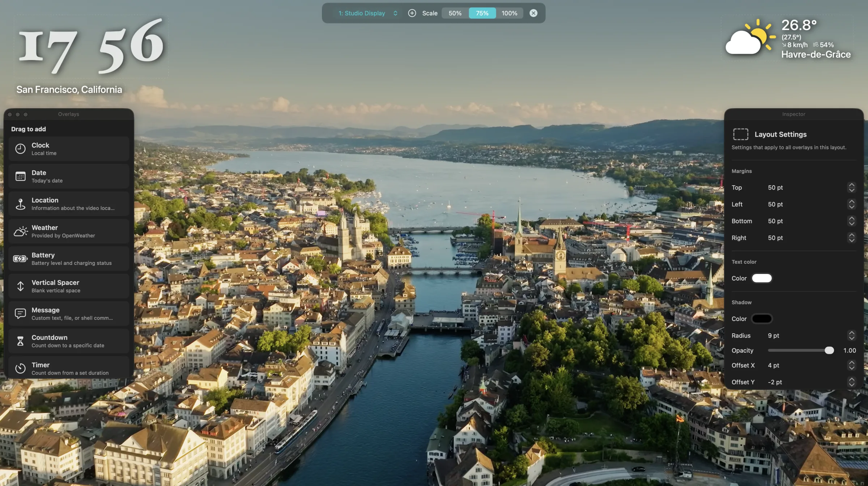Click the Vertical Spacer arrows icon
This screenshot has height=486, width=868.
click(20, 286)
